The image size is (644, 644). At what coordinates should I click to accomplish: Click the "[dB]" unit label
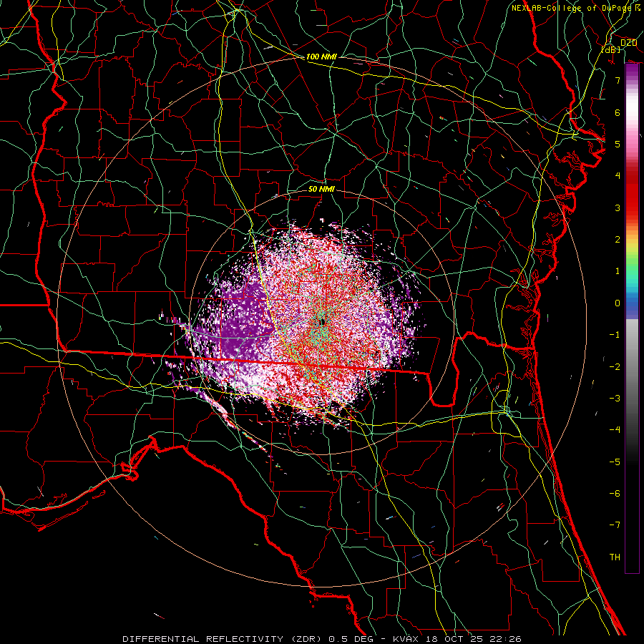click(610, 49)
